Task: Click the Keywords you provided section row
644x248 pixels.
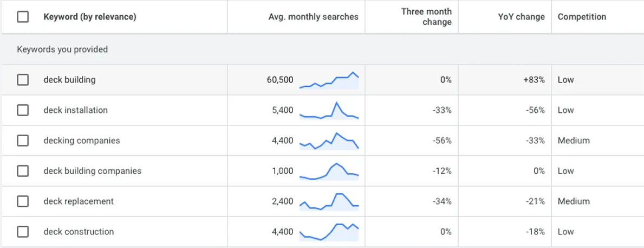Action: click(62, 49)
